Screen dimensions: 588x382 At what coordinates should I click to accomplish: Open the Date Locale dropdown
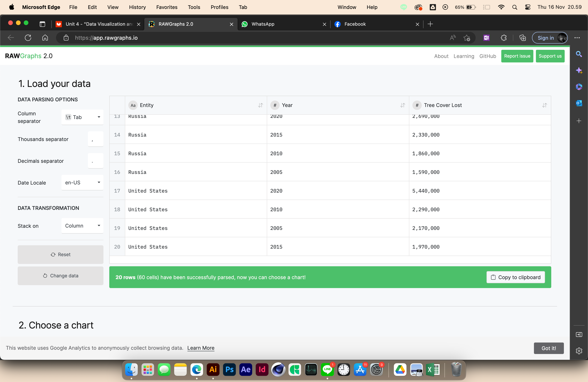pyautogui.click(x=82, y=183)
